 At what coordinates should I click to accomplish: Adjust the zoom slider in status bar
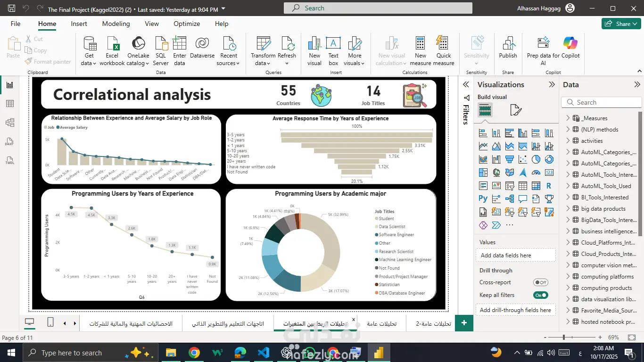pos(563,337)
